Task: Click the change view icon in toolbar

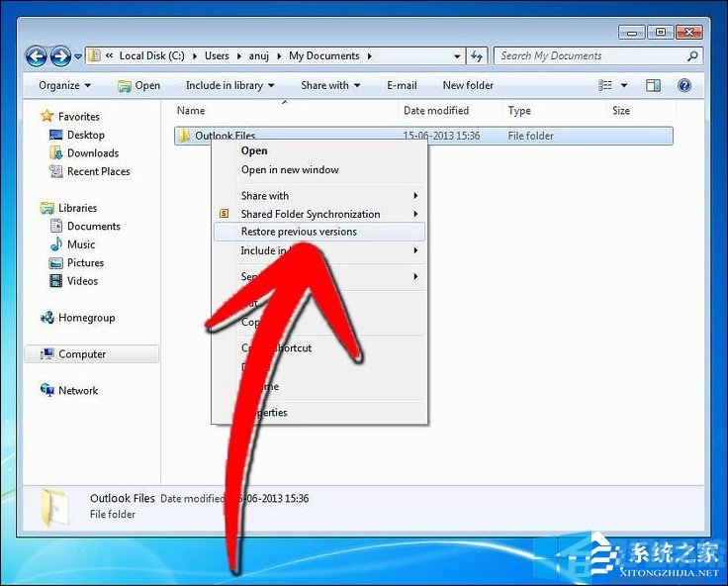Action: [x=605, y=86]
